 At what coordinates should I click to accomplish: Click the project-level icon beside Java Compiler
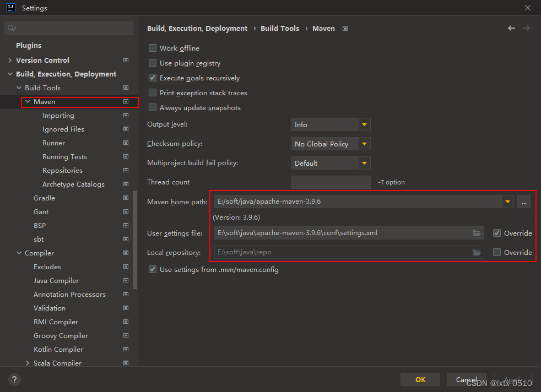[x=126, y=281]
